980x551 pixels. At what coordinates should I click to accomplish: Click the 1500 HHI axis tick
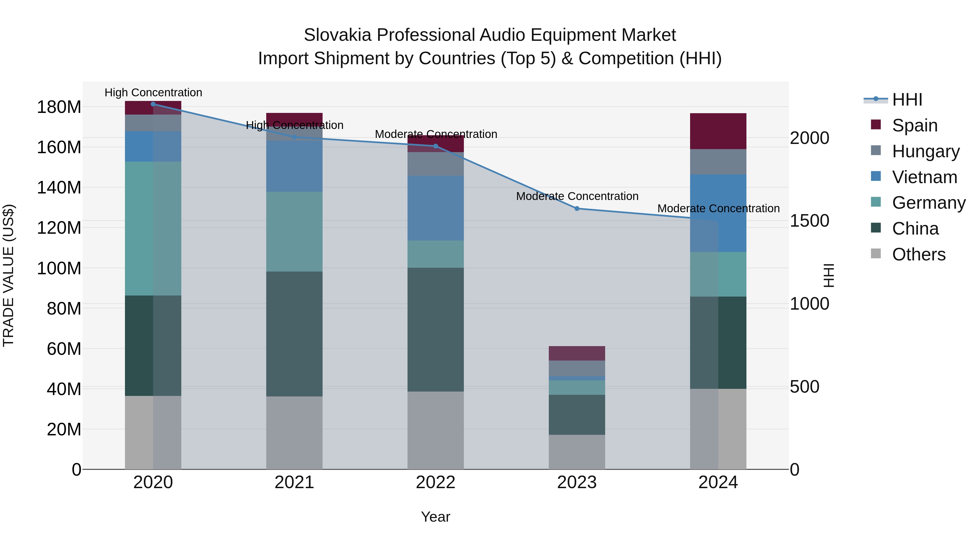pos(810,221)
